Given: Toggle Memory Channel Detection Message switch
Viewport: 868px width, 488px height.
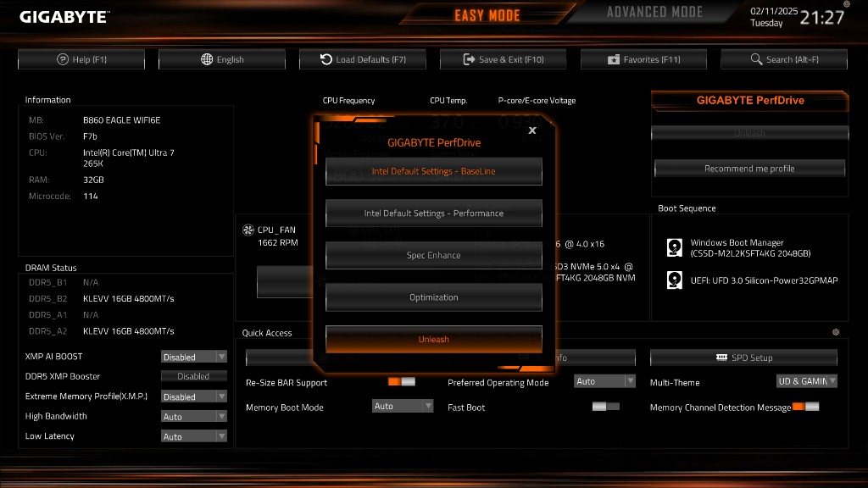Looking at the screenshot, I should 805,407.
